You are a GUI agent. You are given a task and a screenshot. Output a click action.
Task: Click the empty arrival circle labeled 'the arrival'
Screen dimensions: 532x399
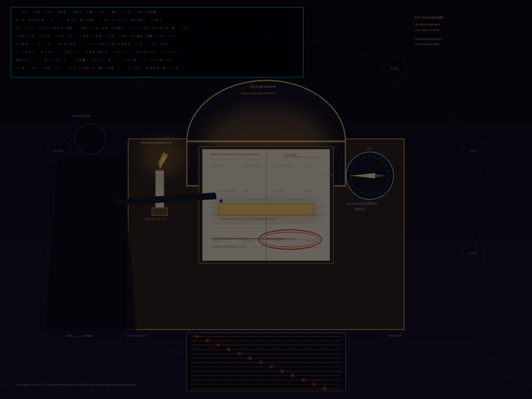point(90,139)
